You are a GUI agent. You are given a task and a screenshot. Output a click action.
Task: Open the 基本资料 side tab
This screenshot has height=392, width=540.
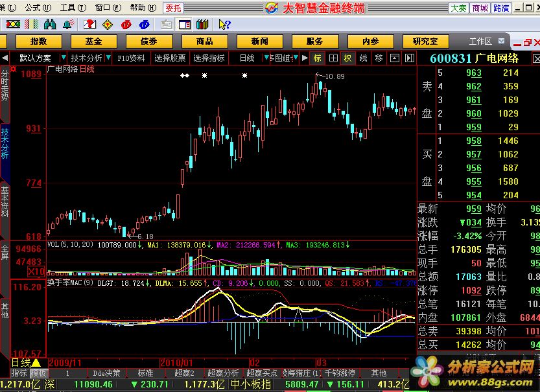pyautogui.click(x=5, y=202)
